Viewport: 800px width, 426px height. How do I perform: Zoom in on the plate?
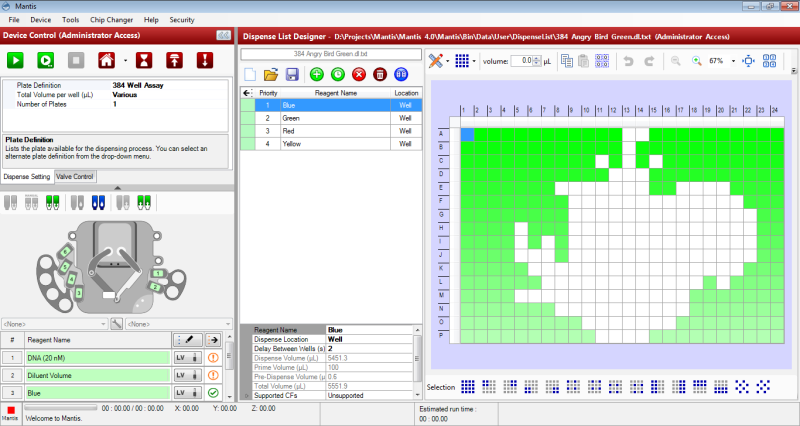(696, 61)
